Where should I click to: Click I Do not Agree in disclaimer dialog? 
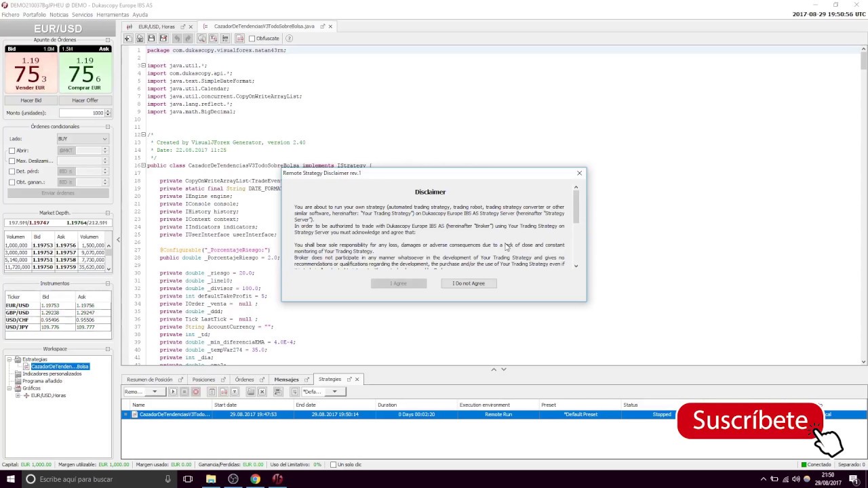(x=469, y=283)
